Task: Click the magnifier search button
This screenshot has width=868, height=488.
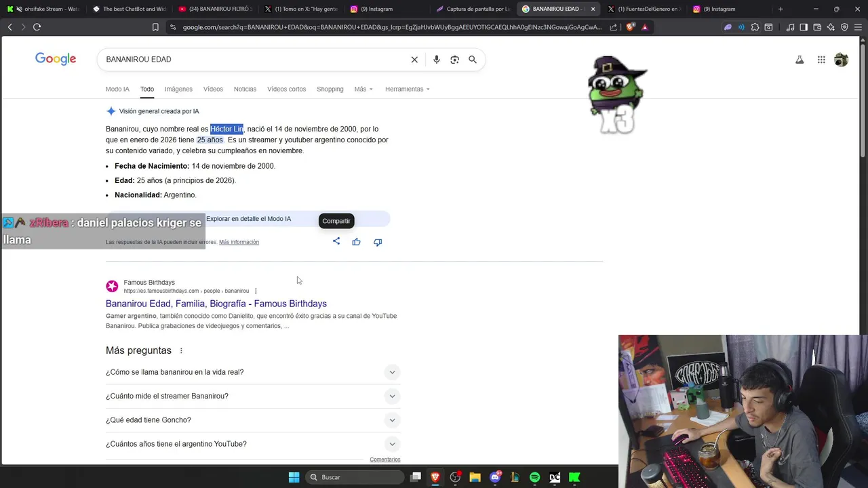Action: pos(473,60)
